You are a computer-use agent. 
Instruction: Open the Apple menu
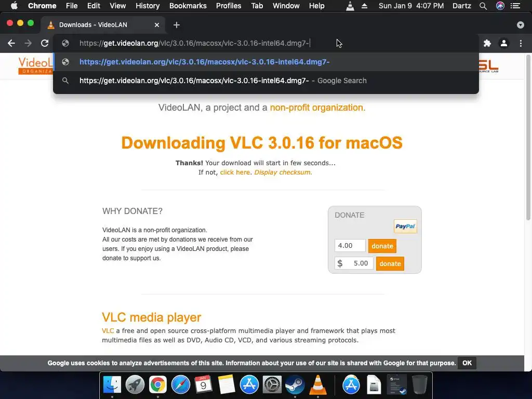14,6
